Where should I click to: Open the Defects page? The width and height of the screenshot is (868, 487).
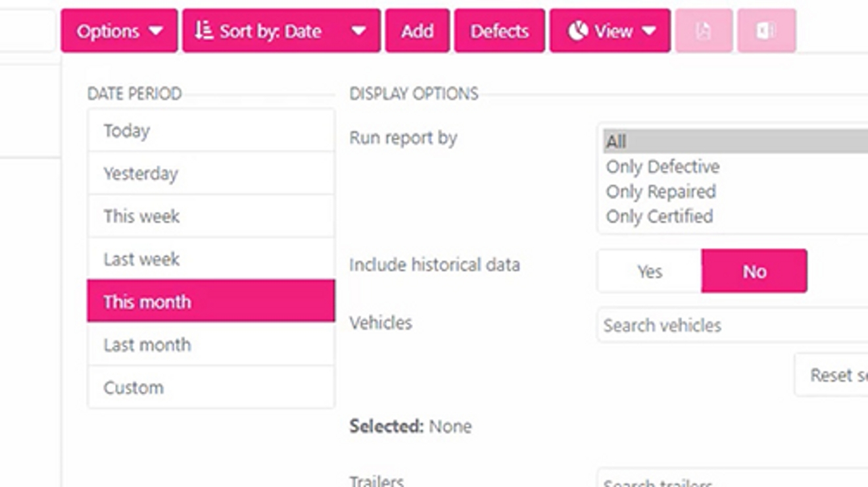(x=499, y=30)
